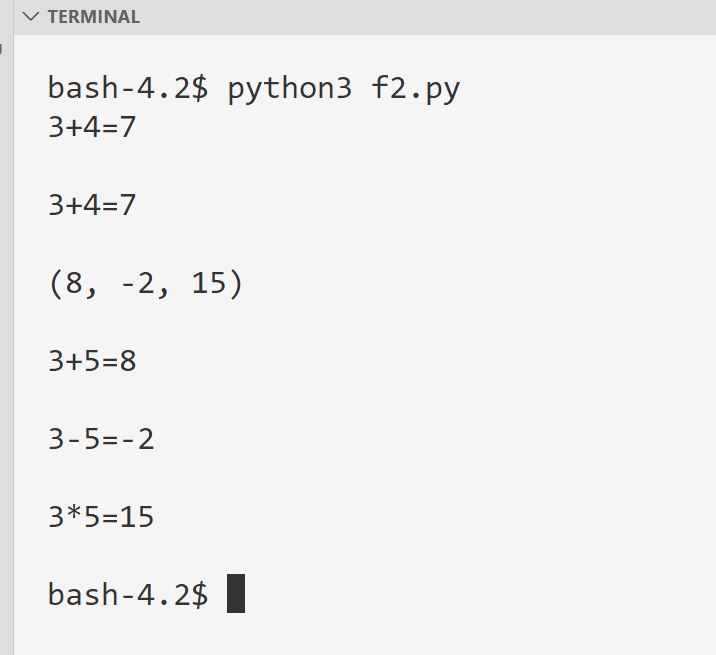Click the number 8 inside the tuple
The width and height of the screenshot is (716, 655).
coord(75,284)
